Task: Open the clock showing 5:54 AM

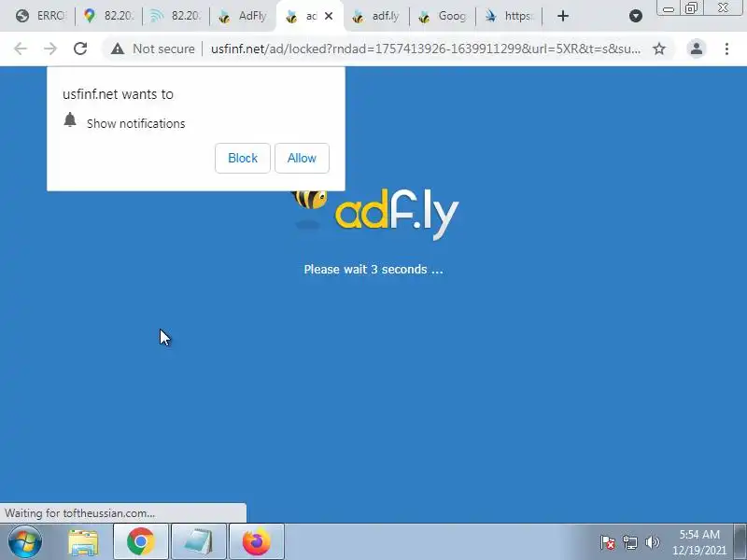Action: click(699, 542)
